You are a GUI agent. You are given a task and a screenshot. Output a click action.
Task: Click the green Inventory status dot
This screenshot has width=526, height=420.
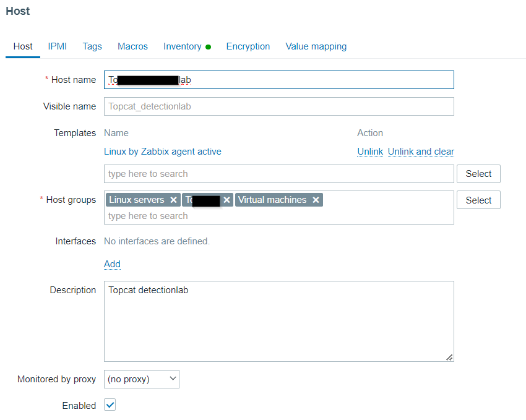209,47
